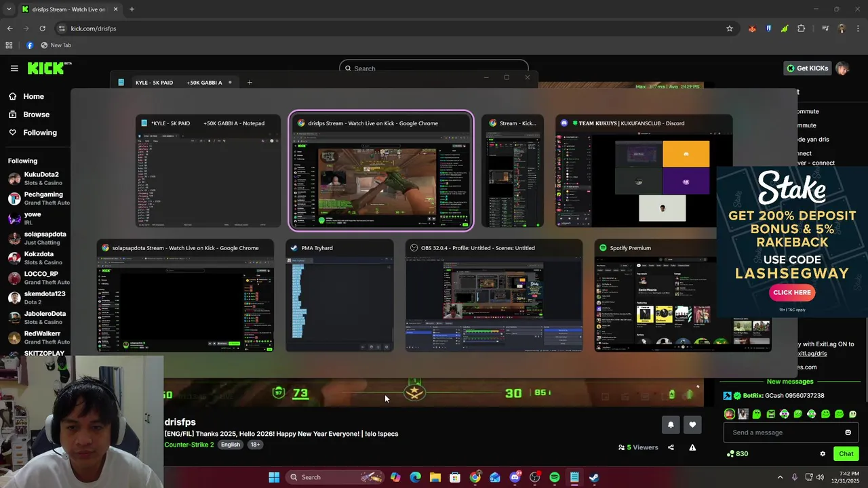Click the report warning triangle icon
The image size is (868, 488).
tap(692, 447)
